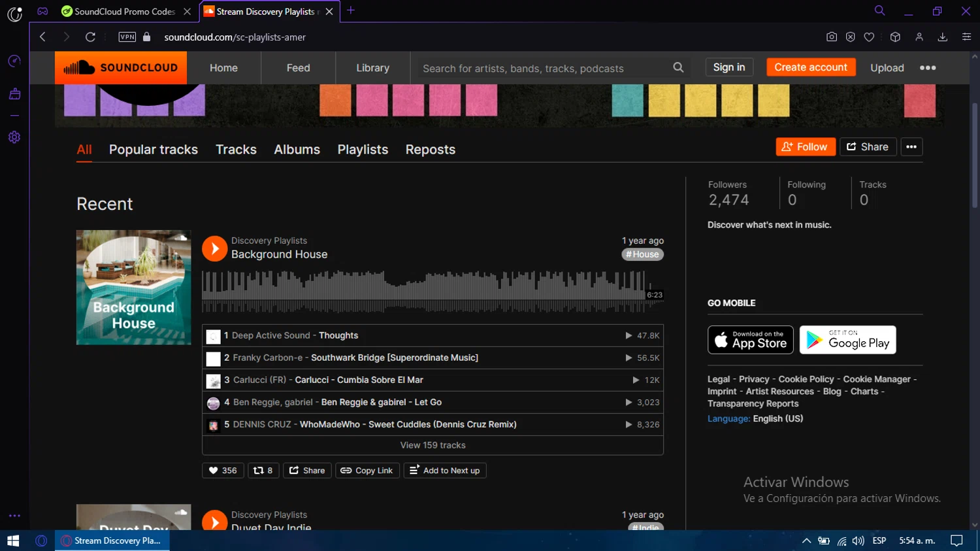Click the Create account button

coord(810,67)
